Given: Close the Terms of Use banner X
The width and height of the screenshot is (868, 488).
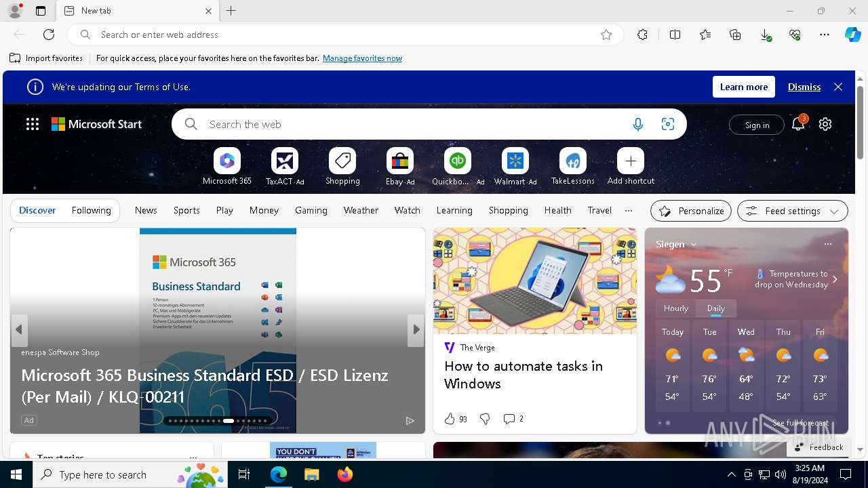Looking at the screenshot, I should tap(838, 87).
